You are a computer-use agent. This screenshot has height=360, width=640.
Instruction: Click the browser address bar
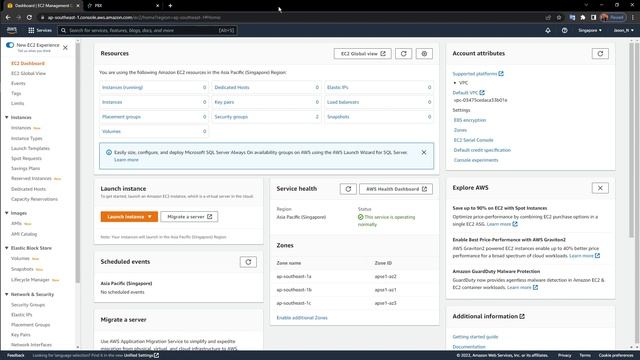pyautogui.click(x=286, y=18)
